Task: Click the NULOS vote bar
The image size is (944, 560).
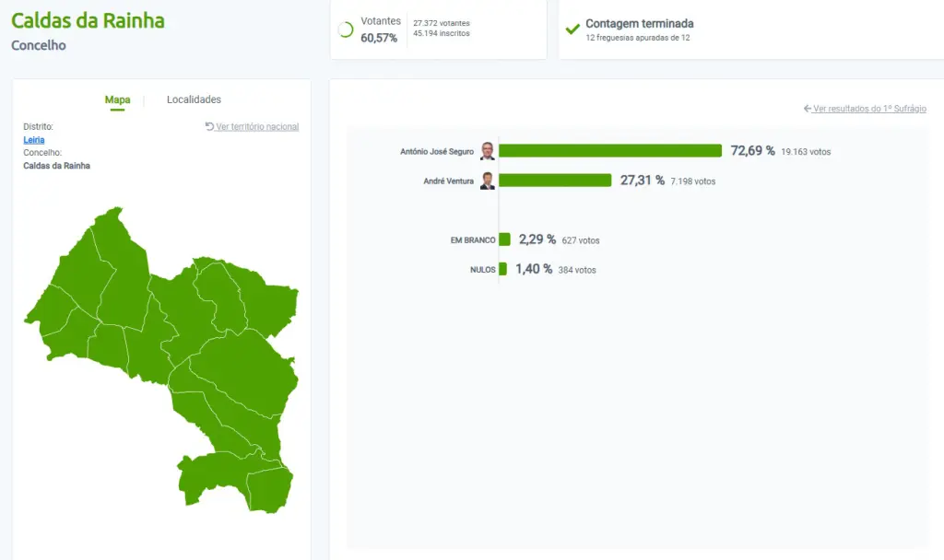Action: 502,269
